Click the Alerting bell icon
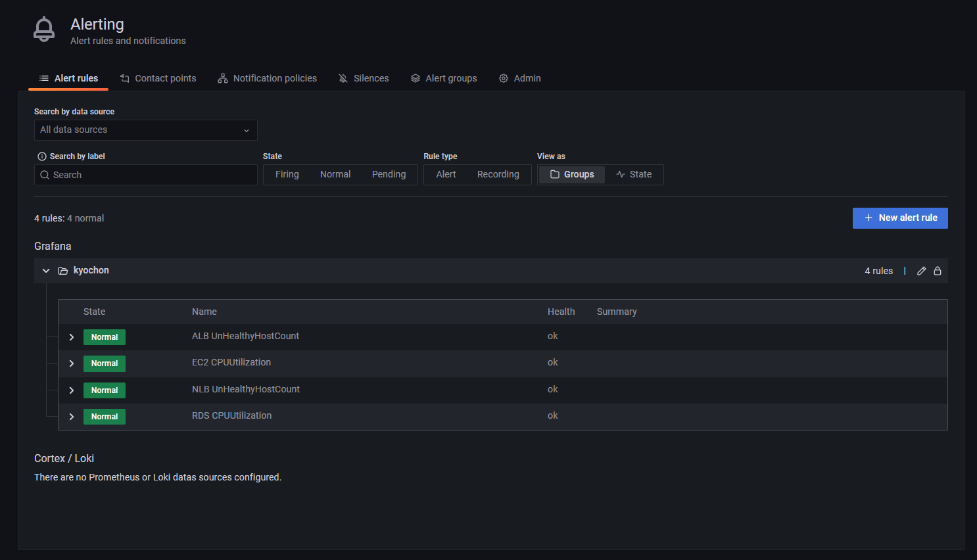The height and width of the screenshot is (560, 977). [x=44, y=30]
